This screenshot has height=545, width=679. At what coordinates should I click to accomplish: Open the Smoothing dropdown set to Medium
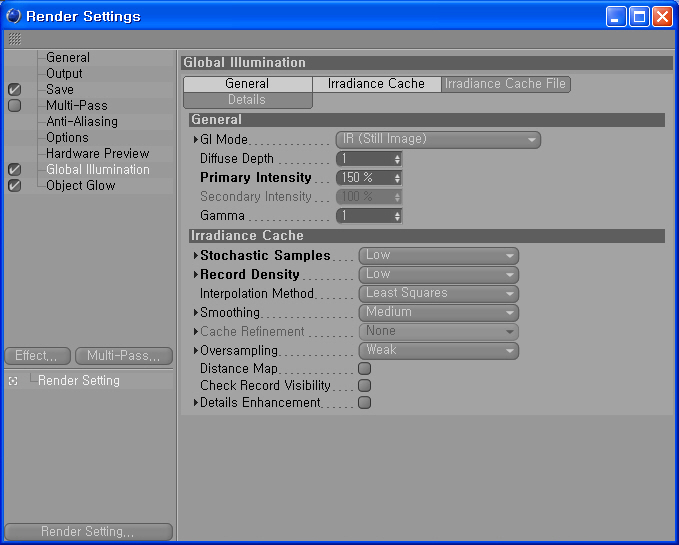[439, 313]
